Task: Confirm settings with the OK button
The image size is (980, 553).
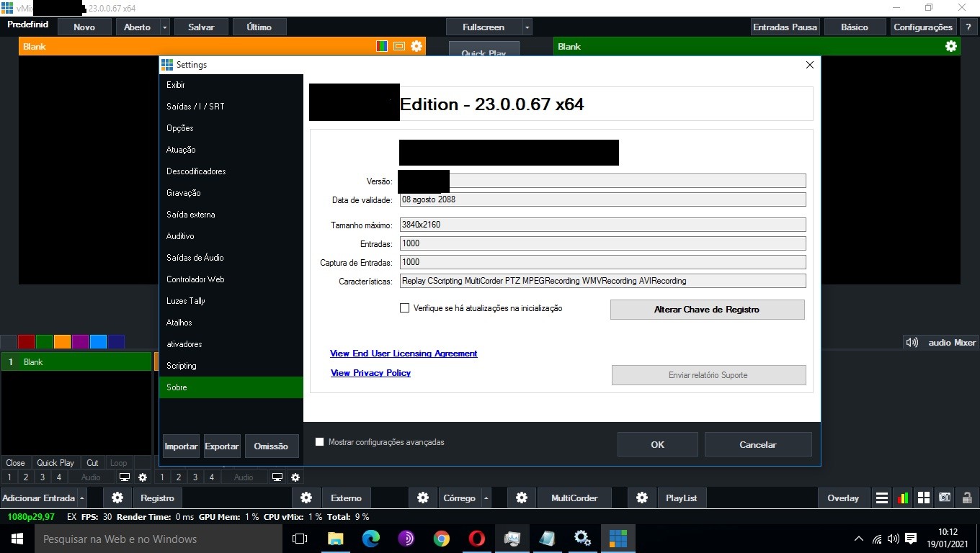Action: pyautogui.click(x=657, y=444)
